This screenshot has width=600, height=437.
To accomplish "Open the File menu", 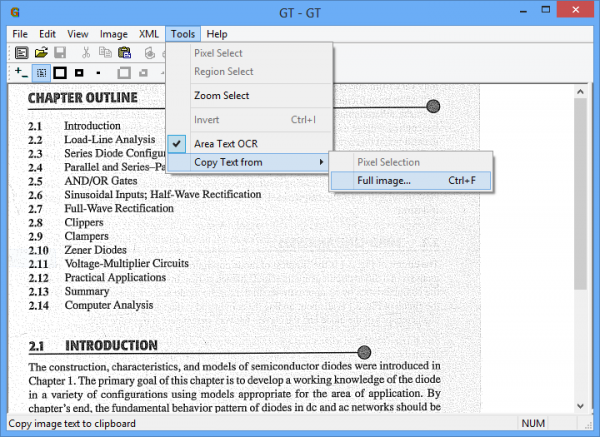I will [x=20, y=34].
